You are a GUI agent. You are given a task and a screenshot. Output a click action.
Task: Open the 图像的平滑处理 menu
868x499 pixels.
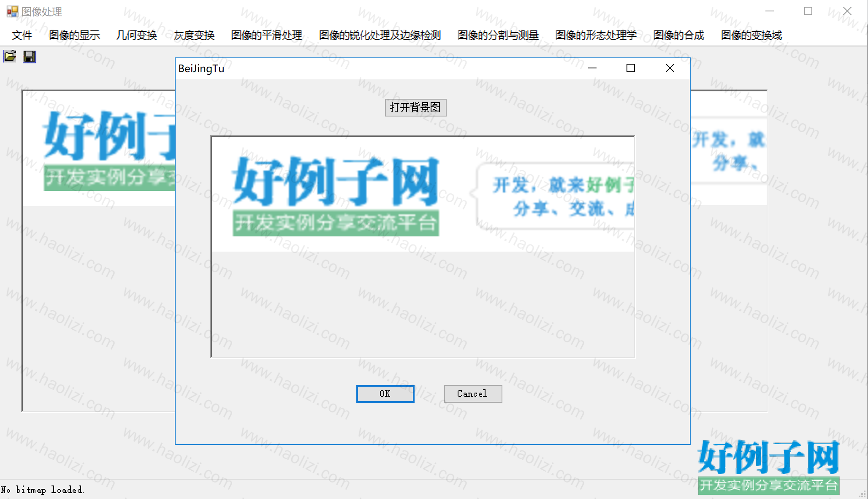pyautogui.click(x=267, y=35)
